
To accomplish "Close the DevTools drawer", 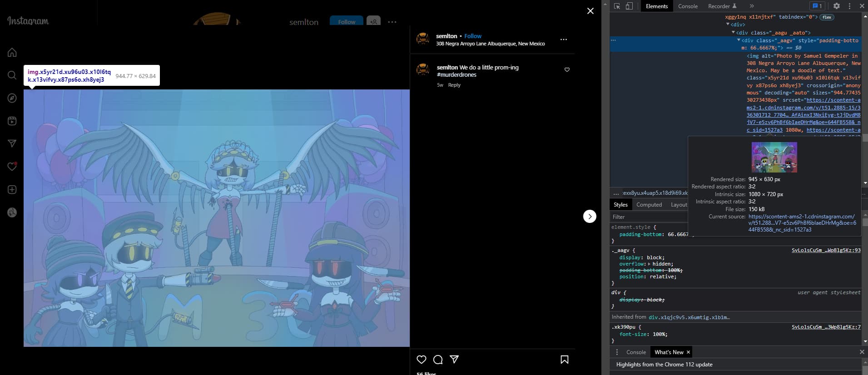I will 862,352.
